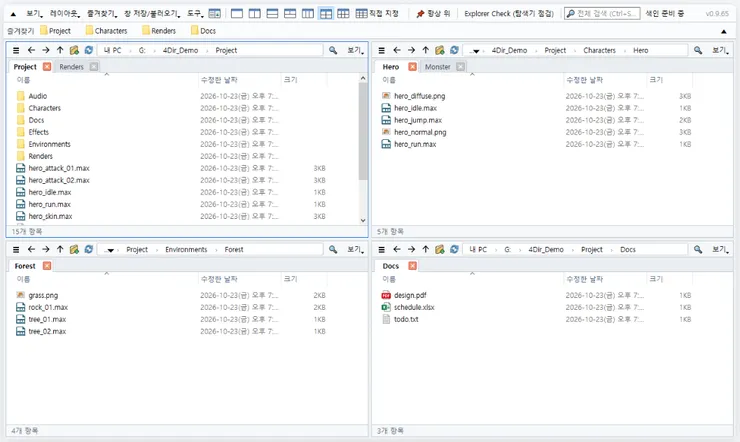Select grass.png in Forest pane
Viewport: 740px width, 442px height.
point(43,295)
